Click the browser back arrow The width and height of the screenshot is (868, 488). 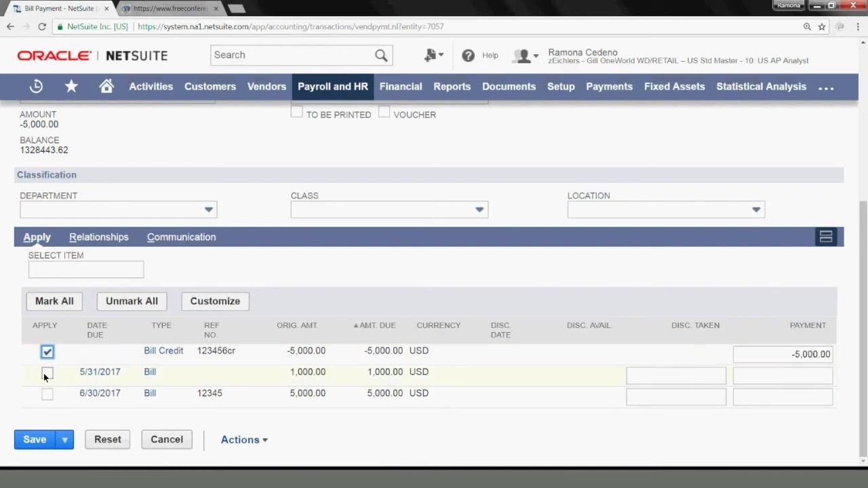click(x=10, y=26)
